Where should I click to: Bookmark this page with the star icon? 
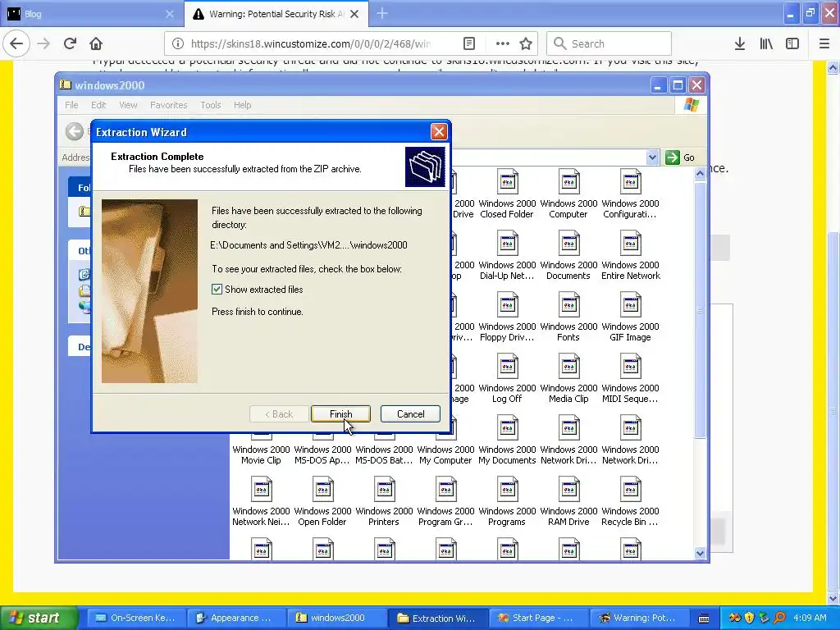pyautogui.click(x=526, y=43)
